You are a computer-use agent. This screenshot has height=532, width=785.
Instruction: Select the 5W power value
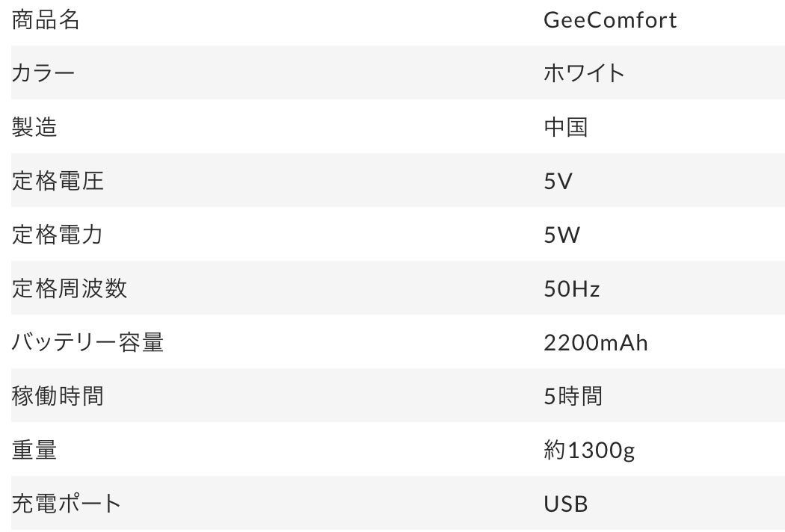(561, 235)
